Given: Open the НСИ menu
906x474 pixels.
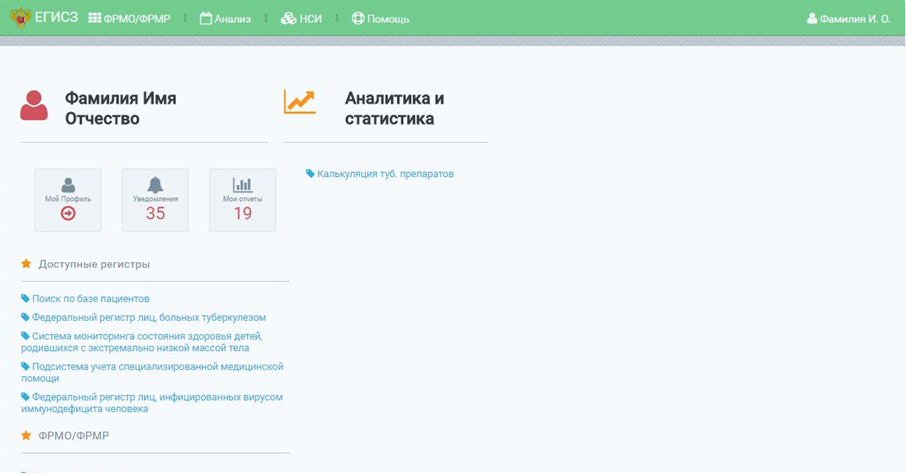Looking at the screenshot, I should (301, 19).
